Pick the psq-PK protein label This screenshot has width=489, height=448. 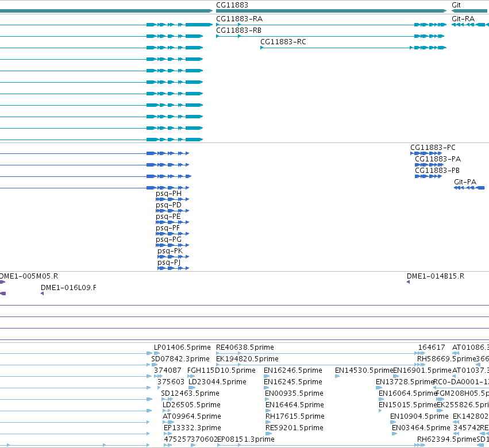click(x=170, y=251)
